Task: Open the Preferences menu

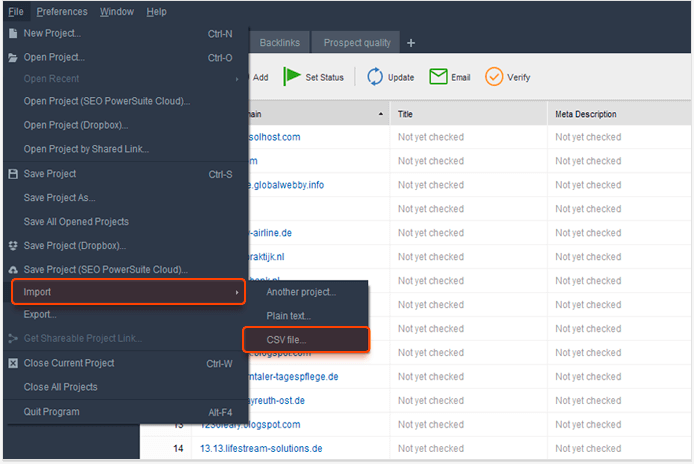Action: (62, 12)
